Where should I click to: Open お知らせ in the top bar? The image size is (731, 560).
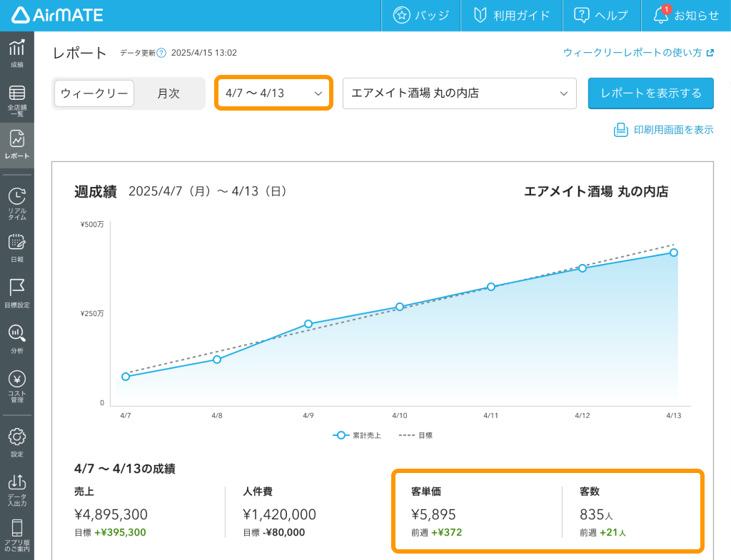point(686,16)
